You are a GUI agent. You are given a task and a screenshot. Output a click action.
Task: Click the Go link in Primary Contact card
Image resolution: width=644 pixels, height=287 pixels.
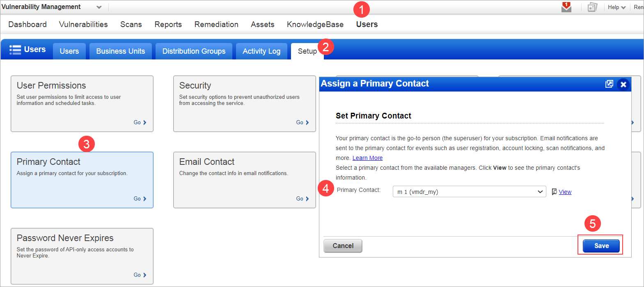coord(137,199)
